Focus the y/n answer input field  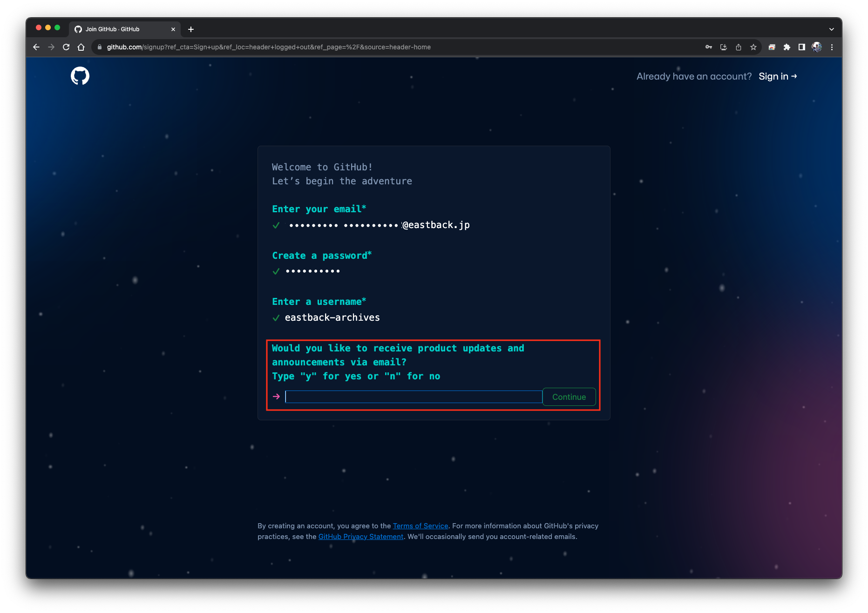tap(414, 397)
